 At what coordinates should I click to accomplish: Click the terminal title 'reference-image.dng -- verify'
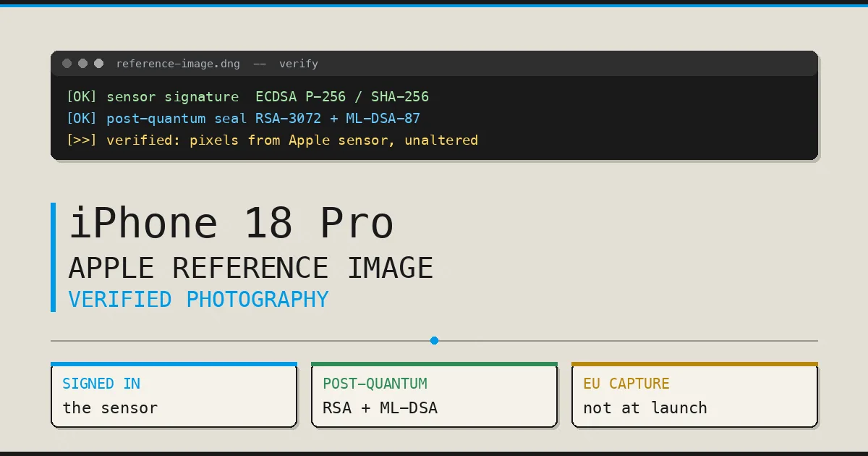(217, 64)
